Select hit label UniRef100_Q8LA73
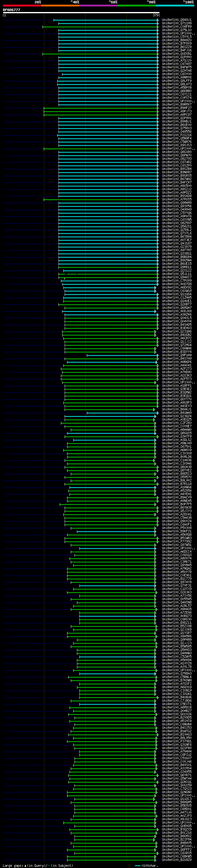Image resolution: width=197 pixels, height=868 pixels. point(176,84)
